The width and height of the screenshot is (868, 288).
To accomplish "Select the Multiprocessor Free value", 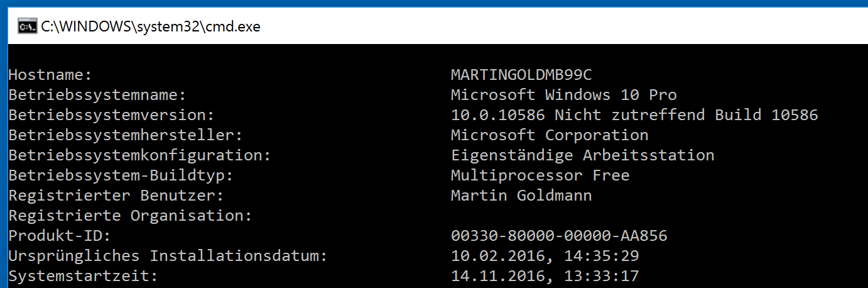I will pyautogui.click(x=540, y=175).
